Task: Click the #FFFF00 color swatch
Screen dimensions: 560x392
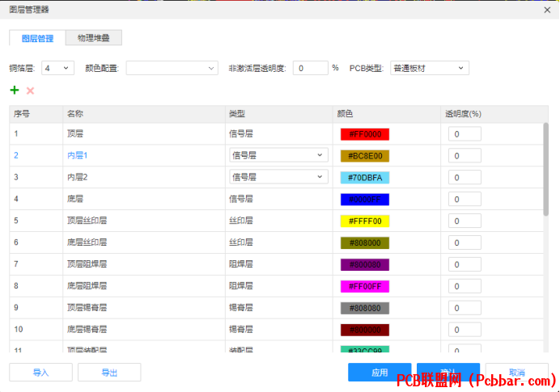Action: 365,221
